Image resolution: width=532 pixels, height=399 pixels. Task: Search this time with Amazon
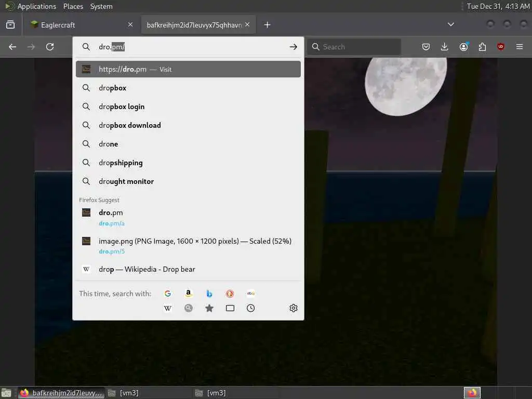pos(188,294)
